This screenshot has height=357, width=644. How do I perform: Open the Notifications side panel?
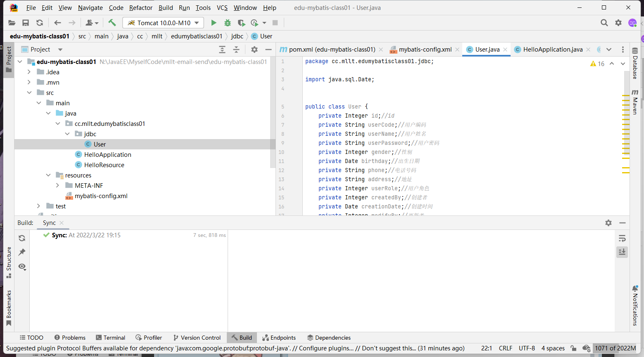[635, 306]
